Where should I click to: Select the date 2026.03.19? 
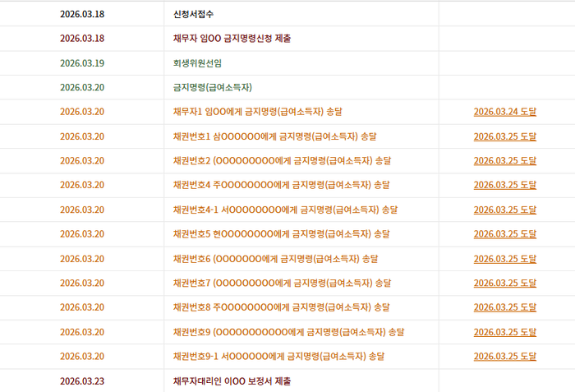(x=82, y=63)
